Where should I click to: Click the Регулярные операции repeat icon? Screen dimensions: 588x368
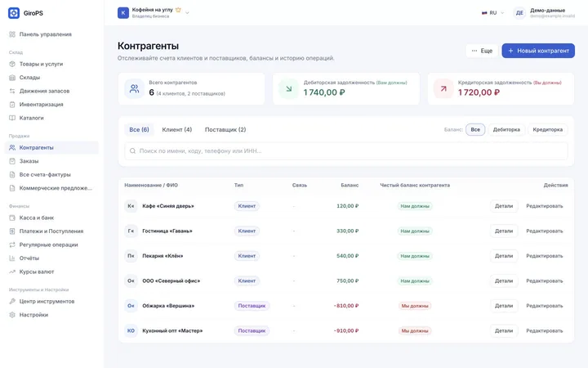pyautogui.click(x=12, y=245)
